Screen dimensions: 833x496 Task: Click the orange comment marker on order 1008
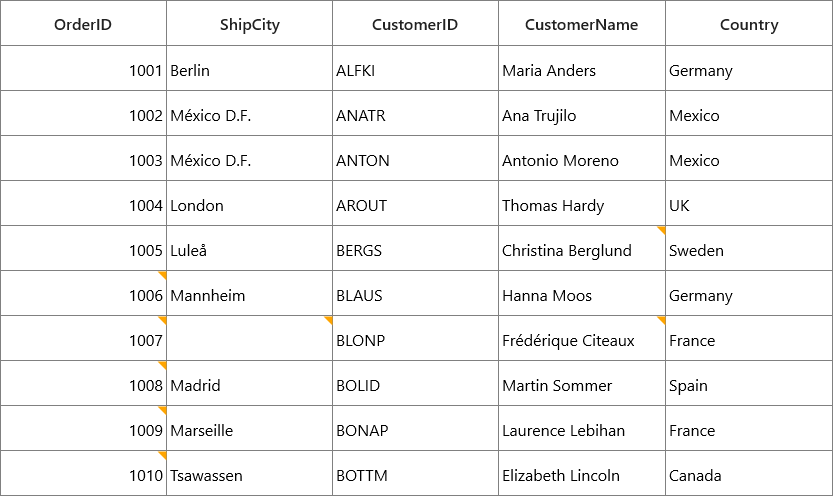point(163,365)
